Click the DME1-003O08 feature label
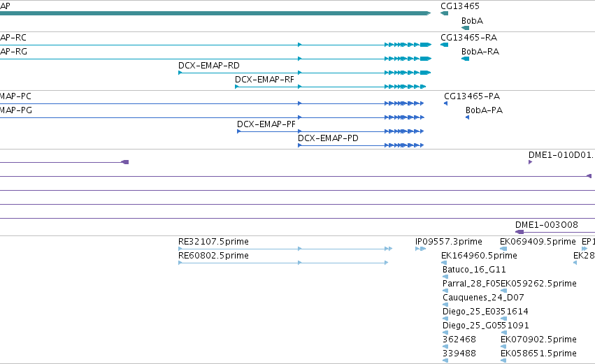 [547, 225]
